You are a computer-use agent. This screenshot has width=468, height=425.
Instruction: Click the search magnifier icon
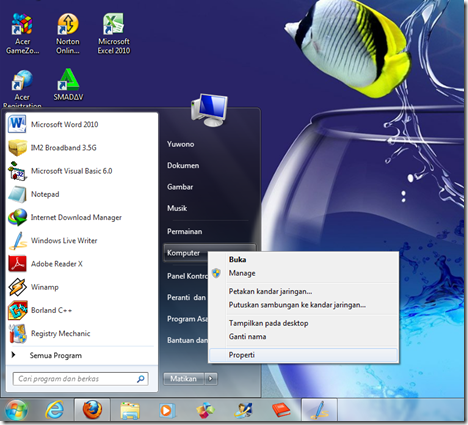tap(141, 379)
